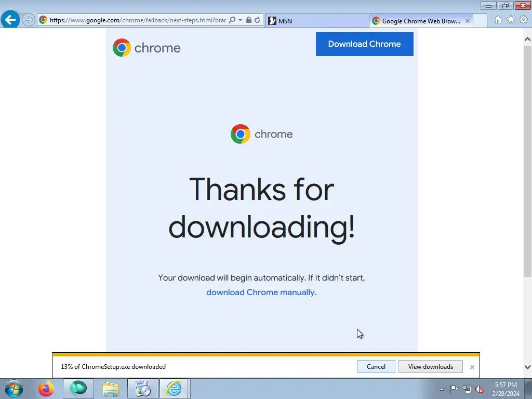Click the vertical scrollbar thumb
Viewport: 532px width, 399px height.
[527, 161]
